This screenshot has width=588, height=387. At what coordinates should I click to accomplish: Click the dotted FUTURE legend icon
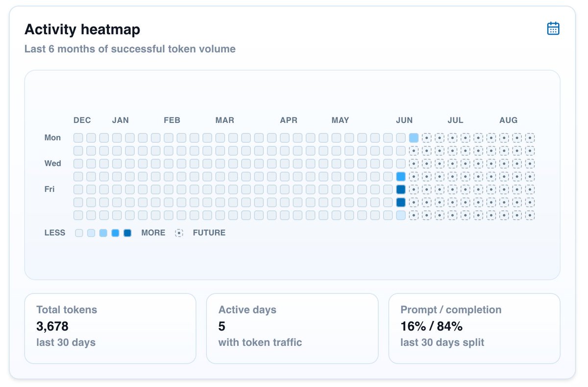click(179, 233)
